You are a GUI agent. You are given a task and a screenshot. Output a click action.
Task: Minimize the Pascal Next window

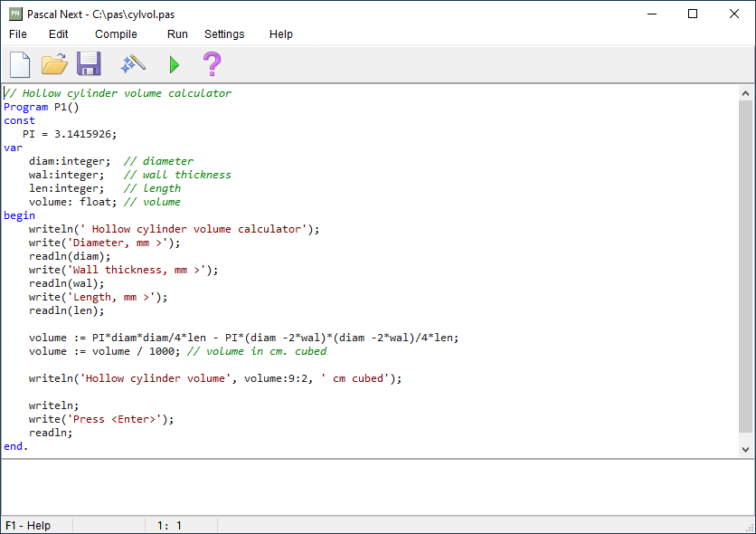[652, 14]
